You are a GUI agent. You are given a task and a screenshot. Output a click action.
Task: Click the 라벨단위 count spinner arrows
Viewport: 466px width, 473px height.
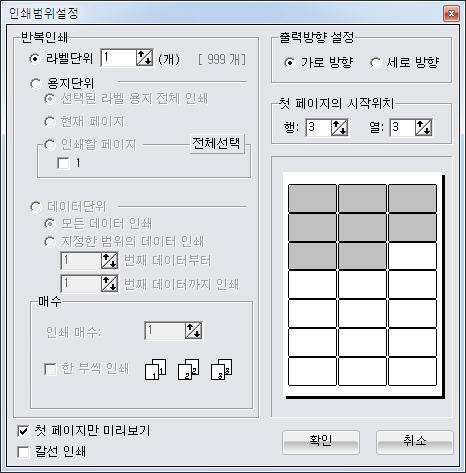point(144,58)
